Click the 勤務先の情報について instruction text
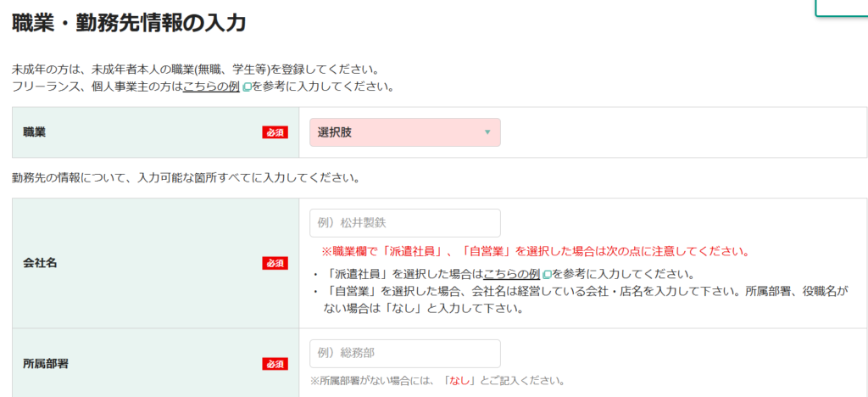Viewport: 868px width, 397px height. pos(186,178)
